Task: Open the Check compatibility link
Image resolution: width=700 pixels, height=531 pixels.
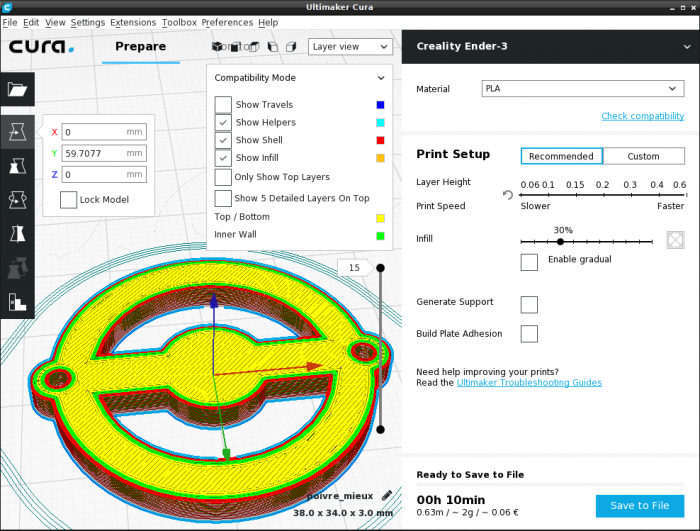Action: (x=642, y=116)
